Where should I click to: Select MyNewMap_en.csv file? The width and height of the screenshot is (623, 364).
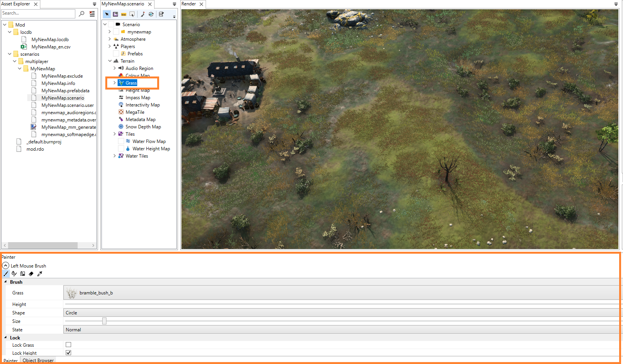point(51,47)
